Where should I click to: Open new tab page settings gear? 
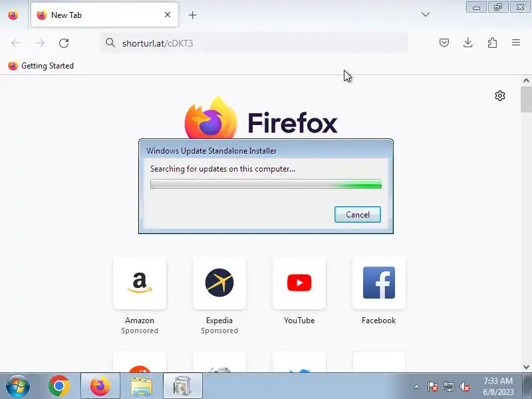coord(500,96)
